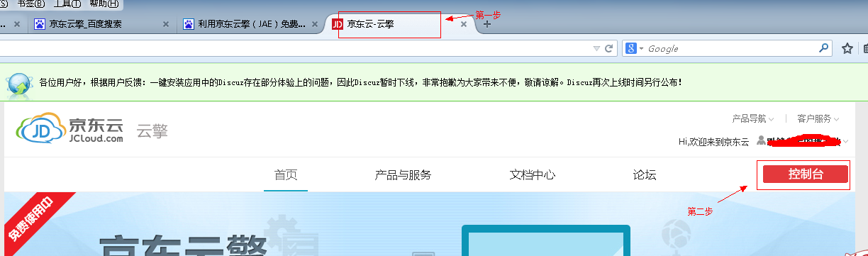868x256 pixels.
Task: Click the JD Cloud logo
Action: [x=71, y=129]
